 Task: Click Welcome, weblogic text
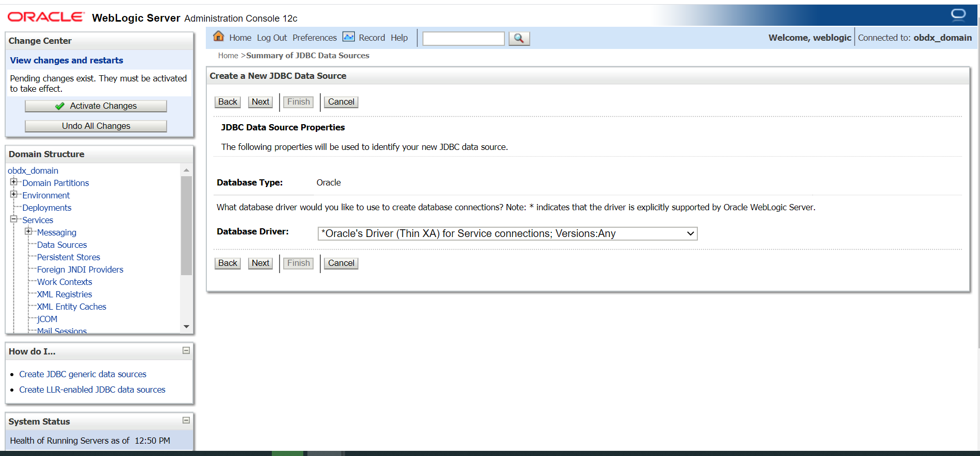click(810, 38)
